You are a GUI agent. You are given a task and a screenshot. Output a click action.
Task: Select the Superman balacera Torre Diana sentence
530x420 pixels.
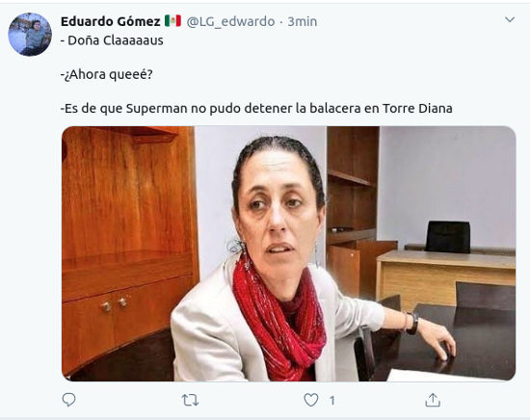point(256,109)
